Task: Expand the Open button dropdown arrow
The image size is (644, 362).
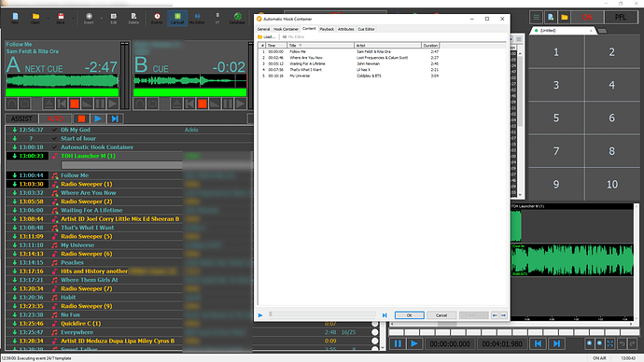Action: coord(48,18)
